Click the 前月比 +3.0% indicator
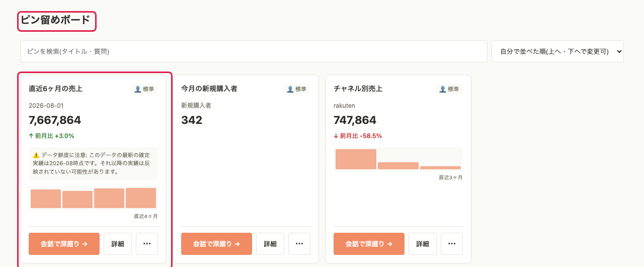 pyautogui.click(x=51, y=136)
